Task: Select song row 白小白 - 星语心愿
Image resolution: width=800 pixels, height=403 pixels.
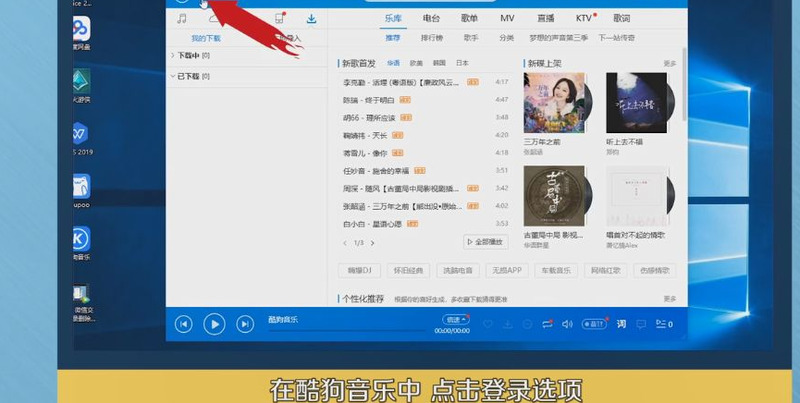Action: click(424, 223)
